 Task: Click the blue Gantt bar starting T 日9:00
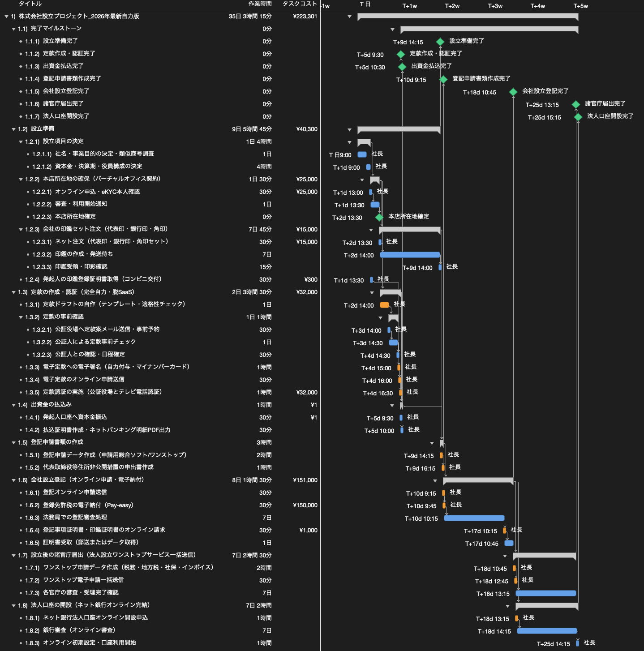coord(362,154)
